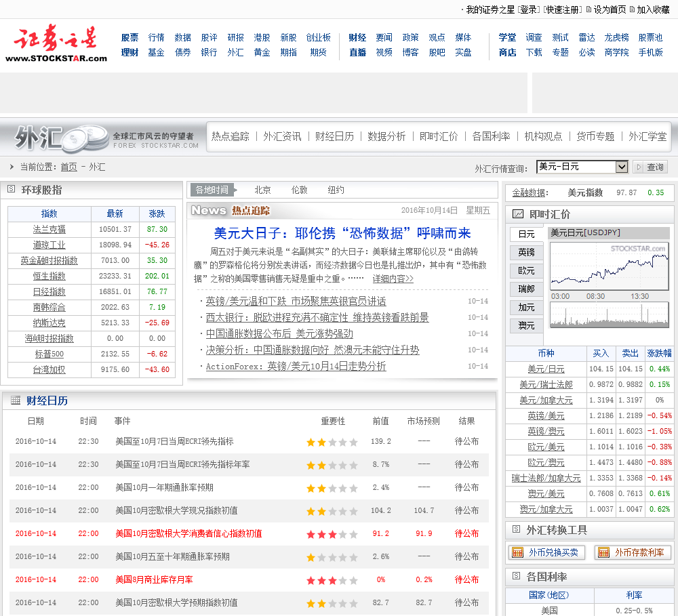The image size is (678, 616).
Task: Open the 美元-日元 currency pair dropdown
Action: (x=621, y=167)
